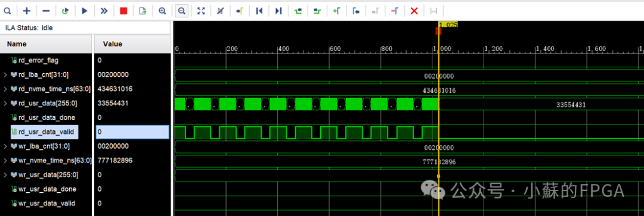Expand rd_lba_cnt[31:0] bus

pos(5,74)
